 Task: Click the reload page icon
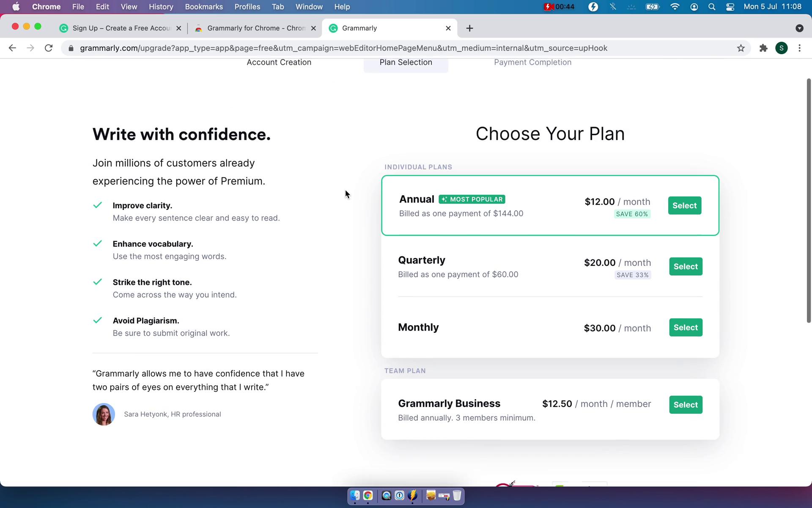49,48
